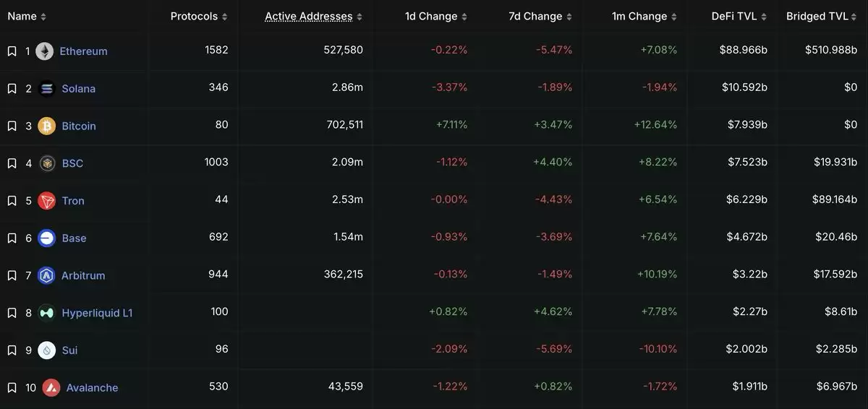Click the Hyperliquid L1 logo icon
The width and height of the screenshot is (868, 409).
(47, 313)
